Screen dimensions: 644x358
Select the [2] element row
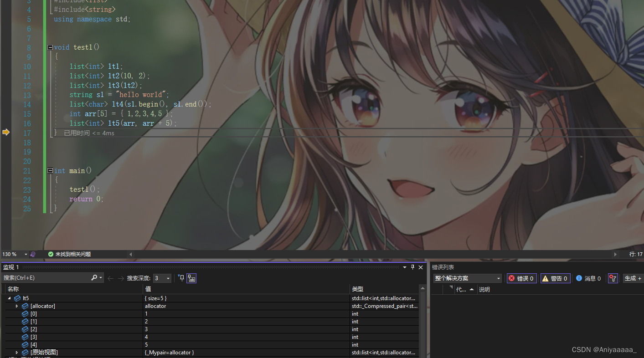pos(212,329)
